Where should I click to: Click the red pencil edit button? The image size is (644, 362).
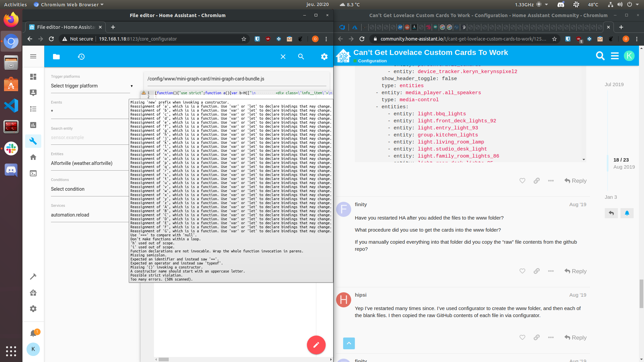316,345
